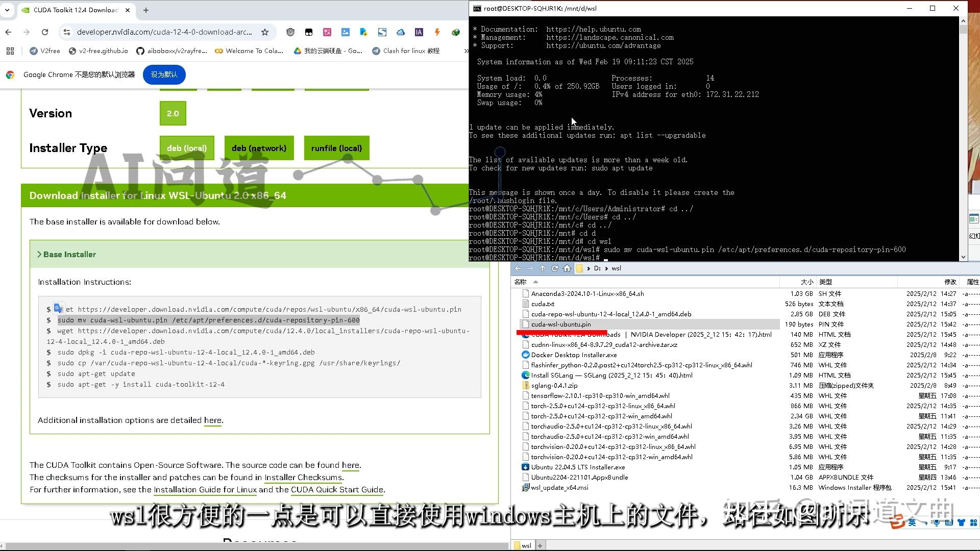Close the CUDA Toolkit 12.4 tab
This screenshot has height=551, width=980.
[x=128, y=10]
